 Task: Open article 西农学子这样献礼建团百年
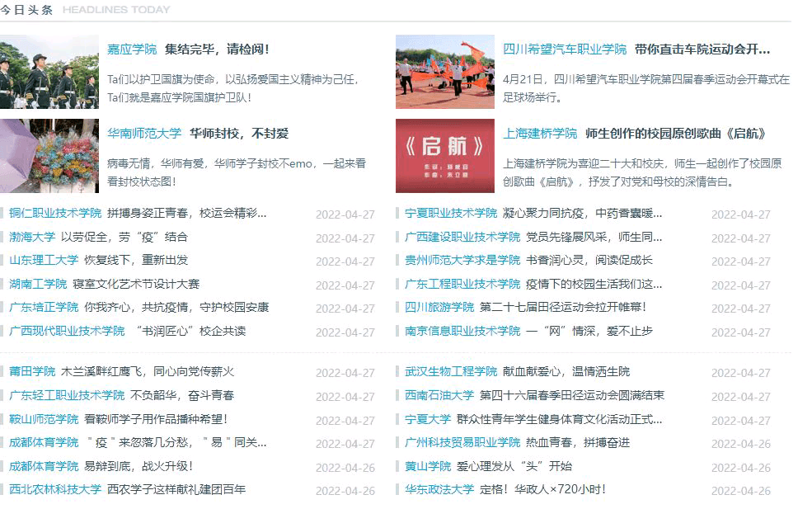pyautogui.click(x=176, y=489)
